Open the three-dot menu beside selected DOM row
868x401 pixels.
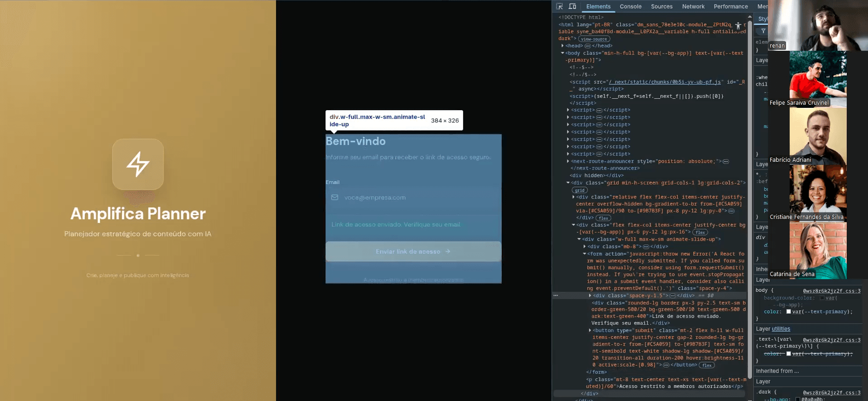(556, 295)
